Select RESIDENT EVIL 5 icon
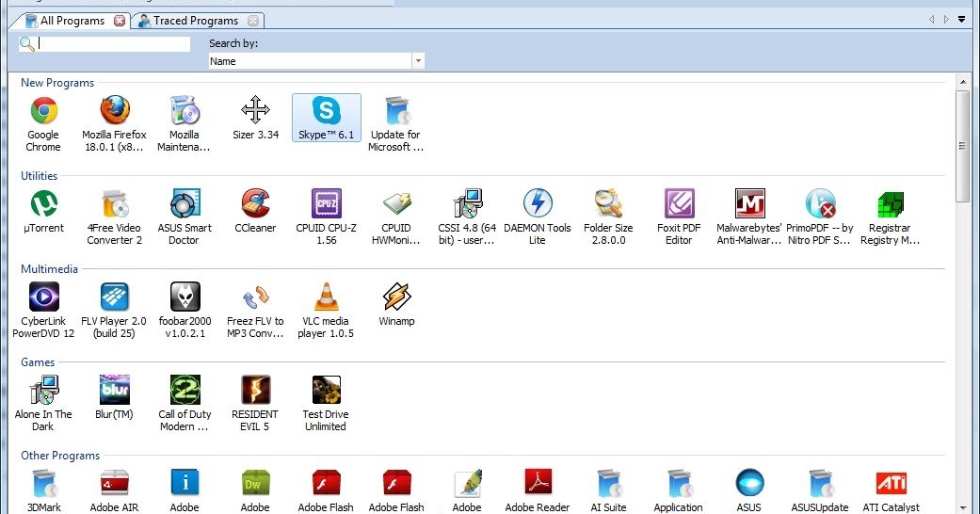 (x=256, y=390)
